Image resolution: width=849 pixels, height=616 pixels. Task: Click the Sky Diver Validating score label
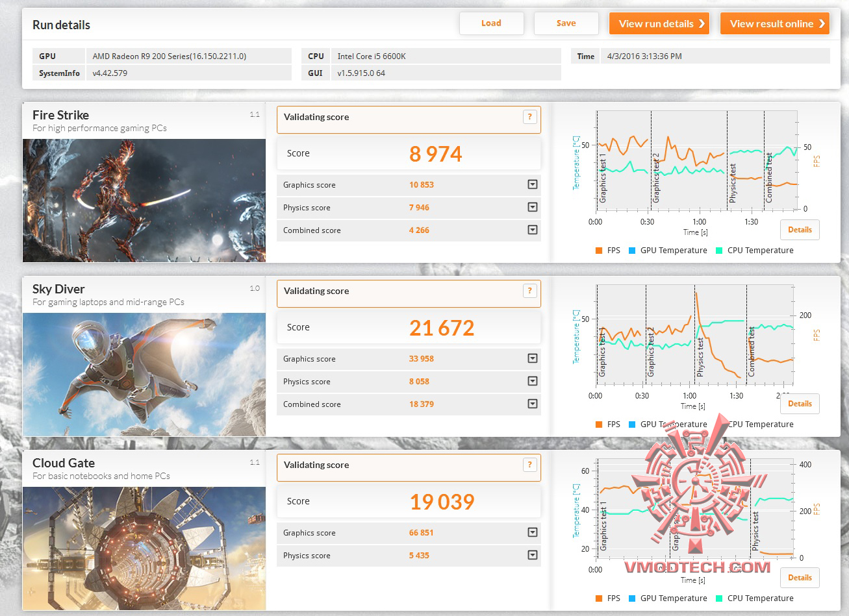pyautogui.click(x=316, y=291)
